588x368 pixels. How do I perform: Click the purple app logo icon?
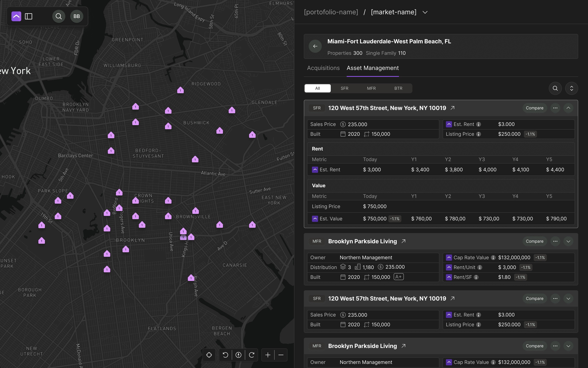tap(16, 16)
